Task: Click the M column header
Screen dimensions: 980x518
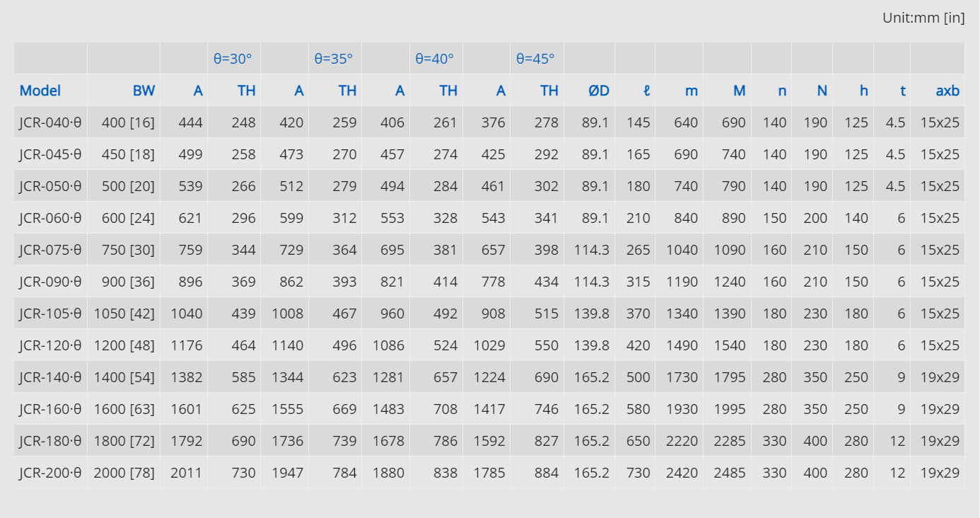Action: tap(740, 91)
